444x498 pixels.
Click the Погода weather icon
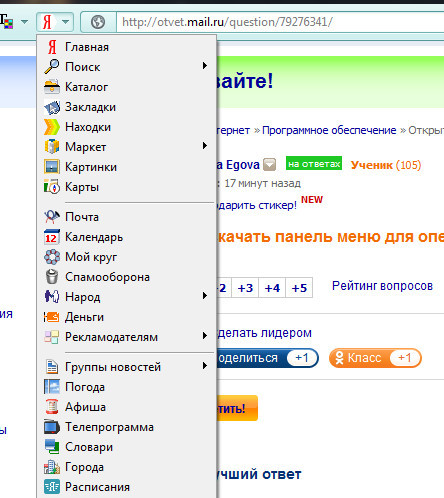tap(52, 387)
